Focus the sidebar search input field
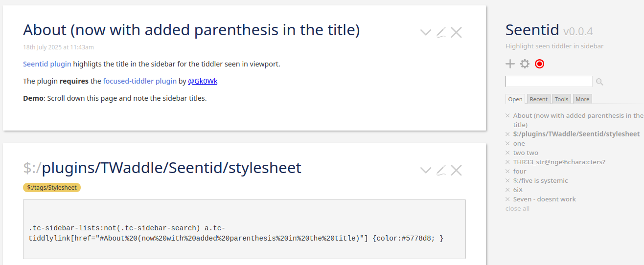This screenshot has height=265, width=644. (549, 82)
